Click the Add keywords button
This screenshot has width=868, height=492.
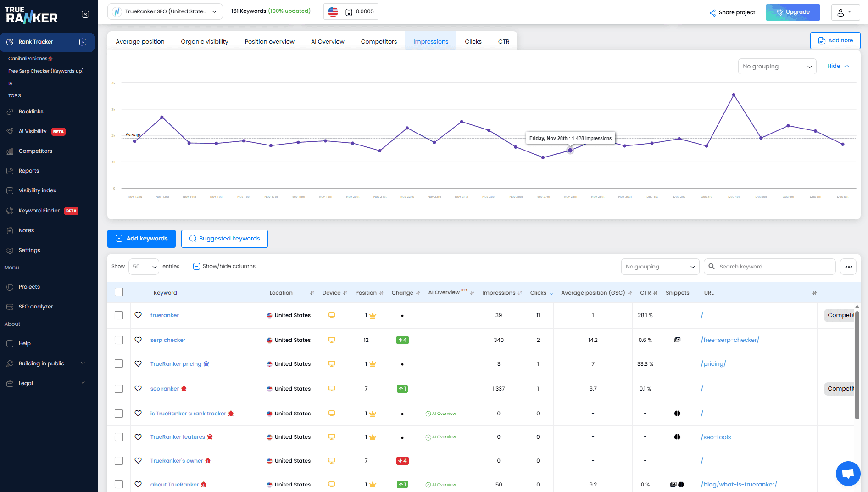141,239
